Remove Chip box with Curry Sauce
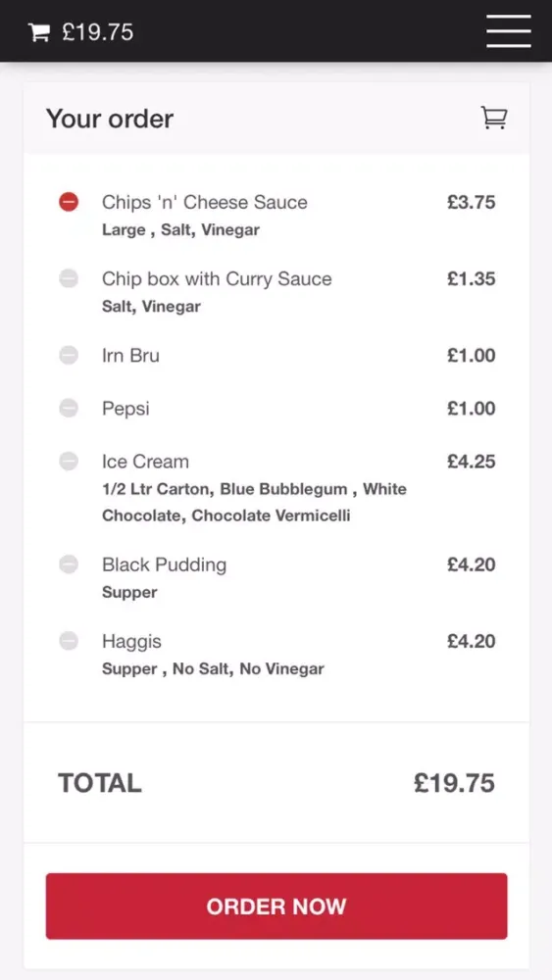Image resolution: width=552 pixels, height=980 pixels. click(69, 278)
